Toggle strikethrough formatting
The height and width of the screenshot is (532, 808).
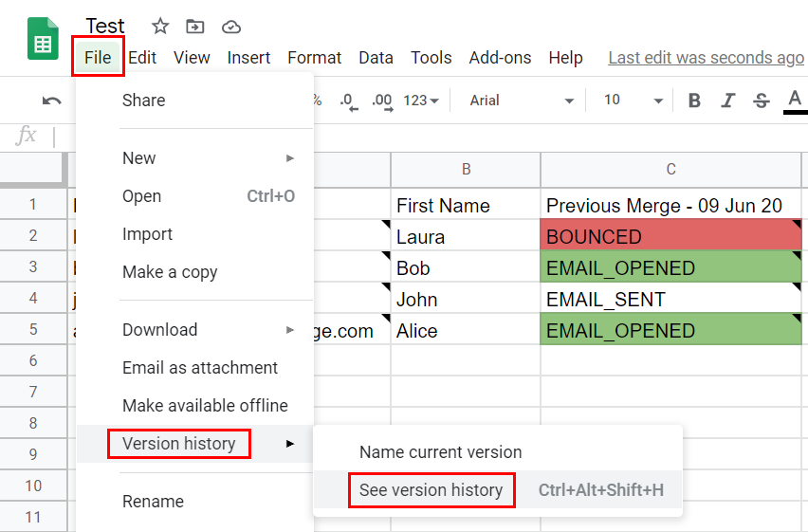point(761,101)
